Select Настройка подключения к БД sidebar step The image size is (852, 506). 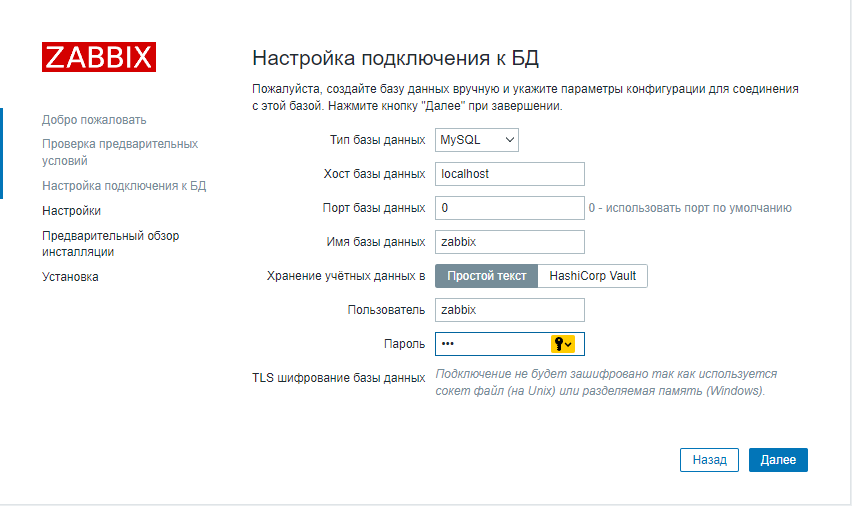click(124, 186)
